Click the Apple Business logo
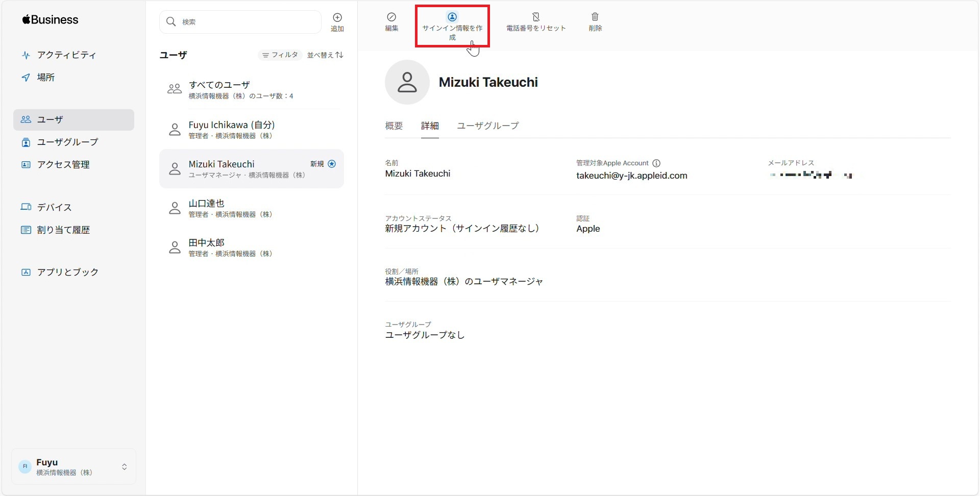 [50, 19]
